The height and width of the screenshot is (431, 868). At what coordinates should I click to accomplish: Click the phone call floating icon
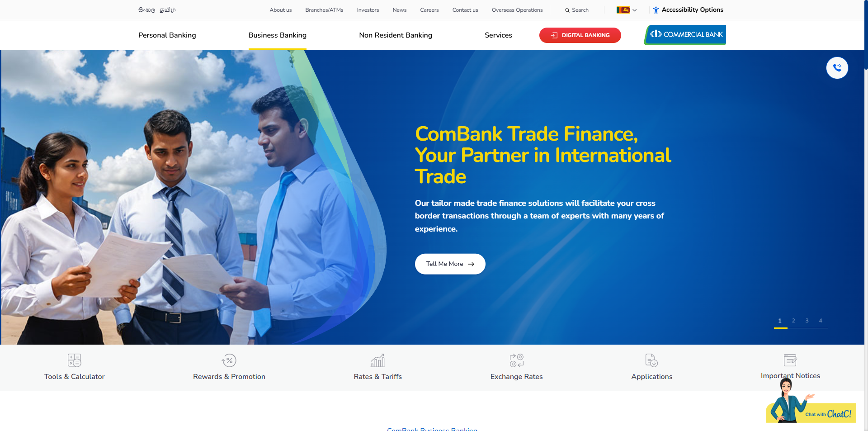tap(837, 68)
